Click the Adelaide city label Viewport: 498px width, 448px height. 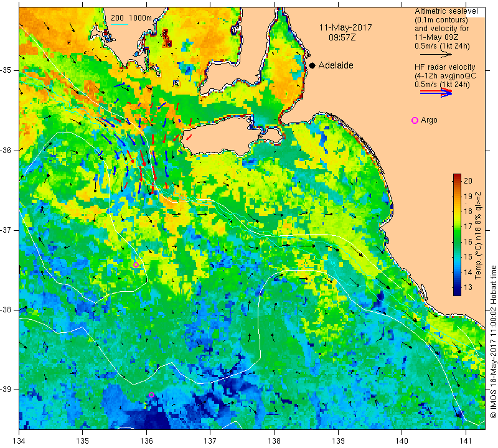click(x=336, y=65)
